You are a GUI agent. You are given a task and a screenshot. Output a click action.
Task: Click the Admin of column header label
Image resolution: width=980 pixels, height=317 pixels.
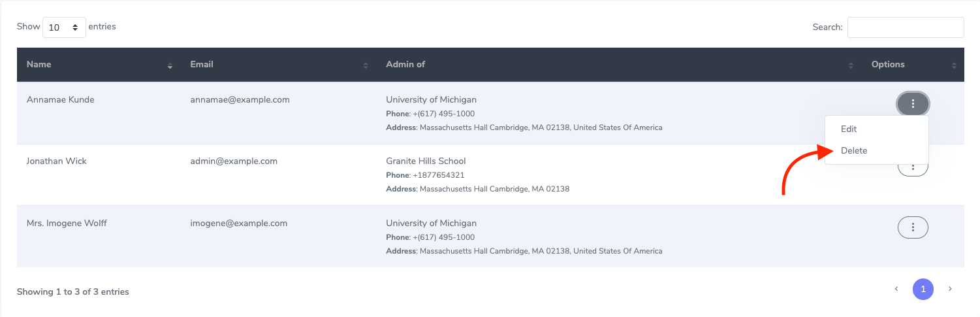pyautogui.click(x=405, y=65)
